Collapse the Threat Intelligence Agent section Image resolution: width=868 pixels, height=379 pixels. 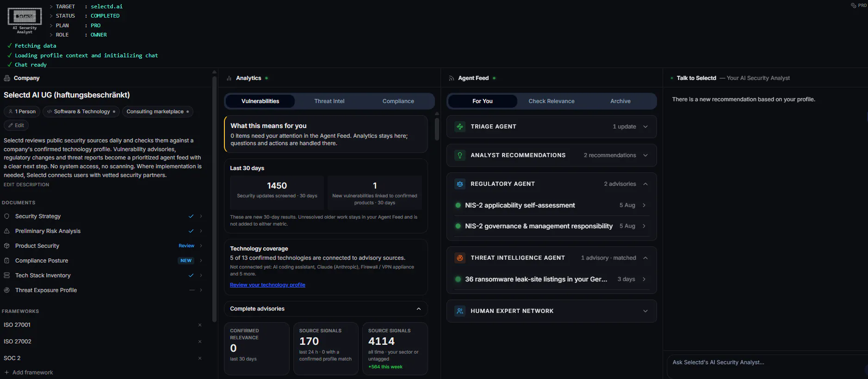[x=645, y=258]
